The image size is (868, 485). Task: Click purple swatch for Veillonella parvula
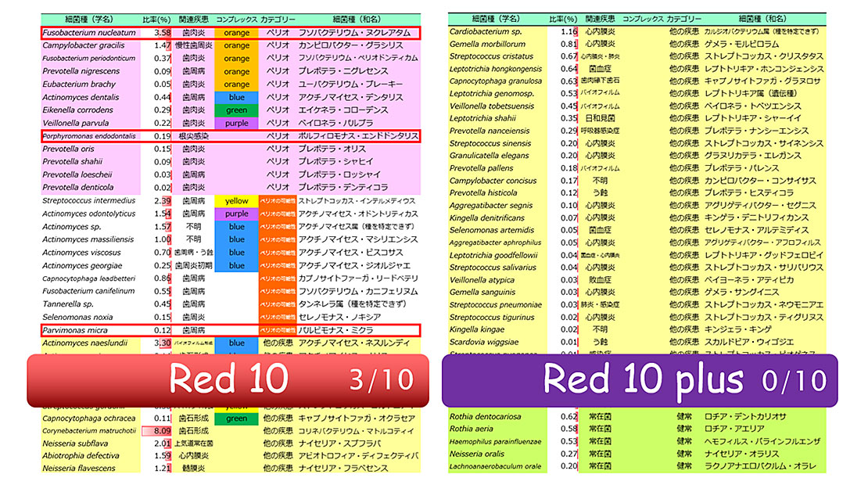coord(236,123)
